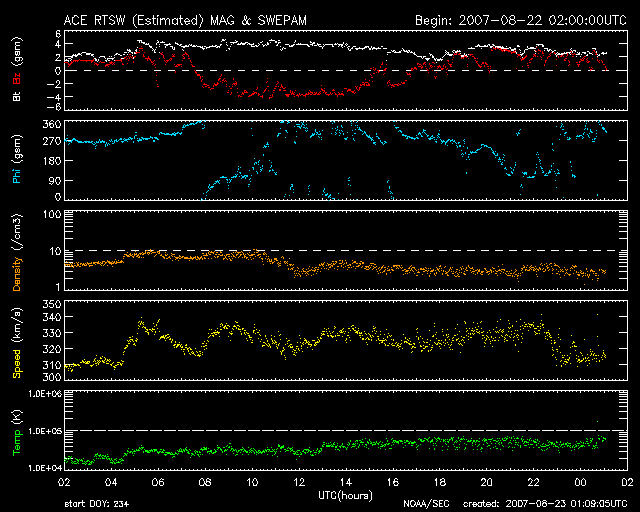Click the 'created: 2007-08-23' timestamp
The image size is (640, 512).
point(545,504)
